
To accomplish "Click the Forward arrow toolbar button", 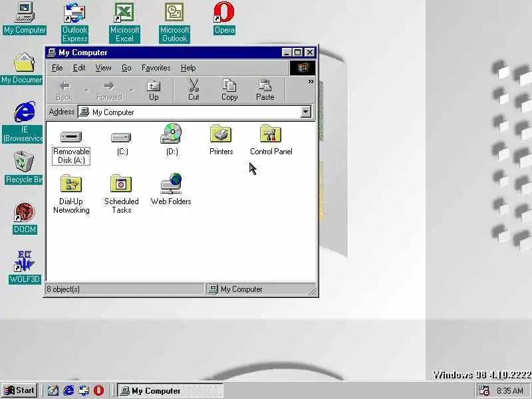I will click(x=109, y=90).
